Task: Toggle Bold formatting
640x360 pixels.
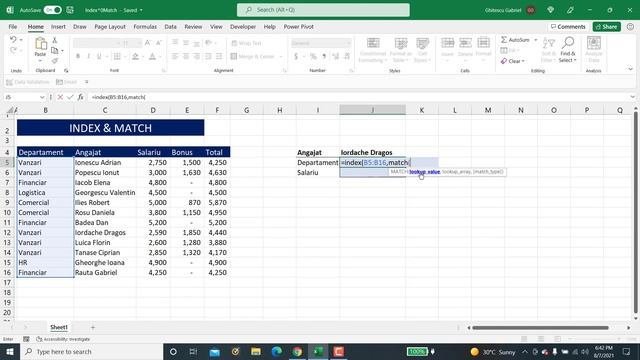Action: pyautogui.click(x=78, y=56)
